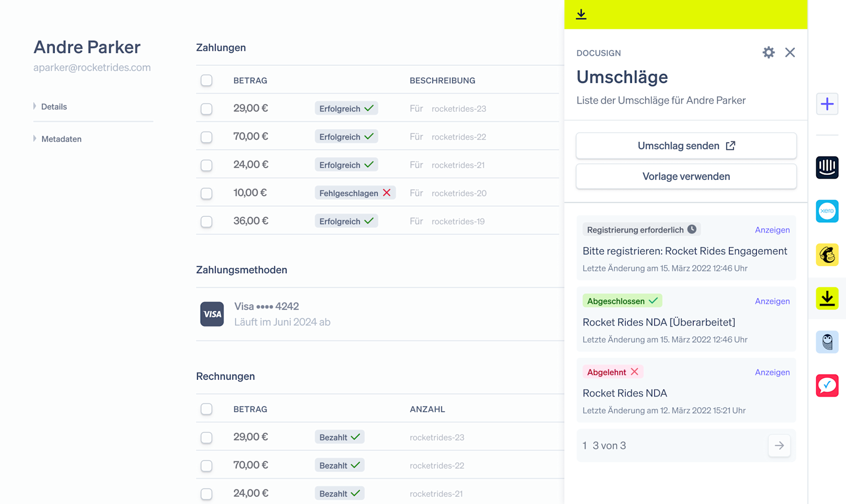The height and width of the screenshot is (504, 846).
Task: Click the clock icon on Registrierung erforderlich badge
Action: [x=692, y=229]
